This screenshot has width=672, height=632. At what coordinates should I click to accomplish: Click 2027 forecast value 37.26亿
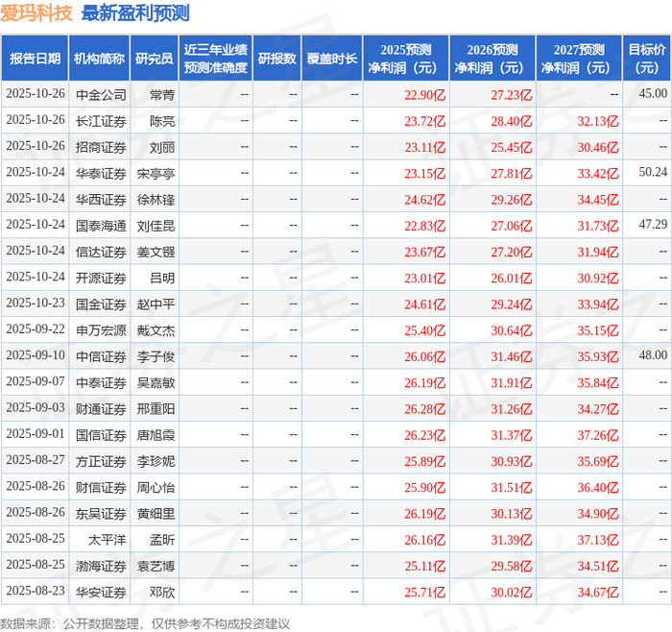click(x=598, y=435)
